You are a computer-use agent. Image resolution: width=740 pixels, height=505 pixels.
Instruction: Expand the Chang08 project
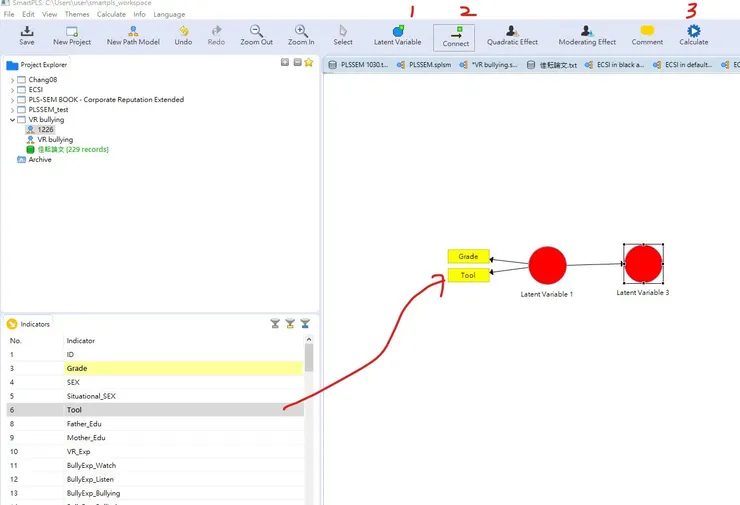[12, 80]
